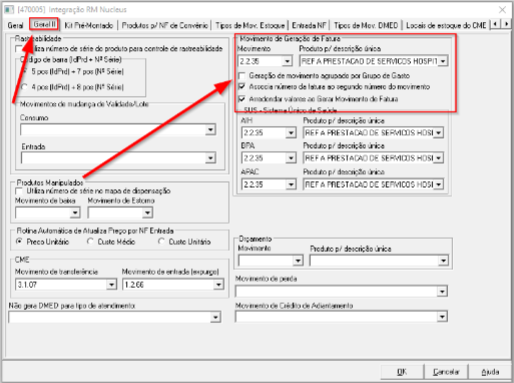Click the window title bar application icon

click(x=9, y=9)
